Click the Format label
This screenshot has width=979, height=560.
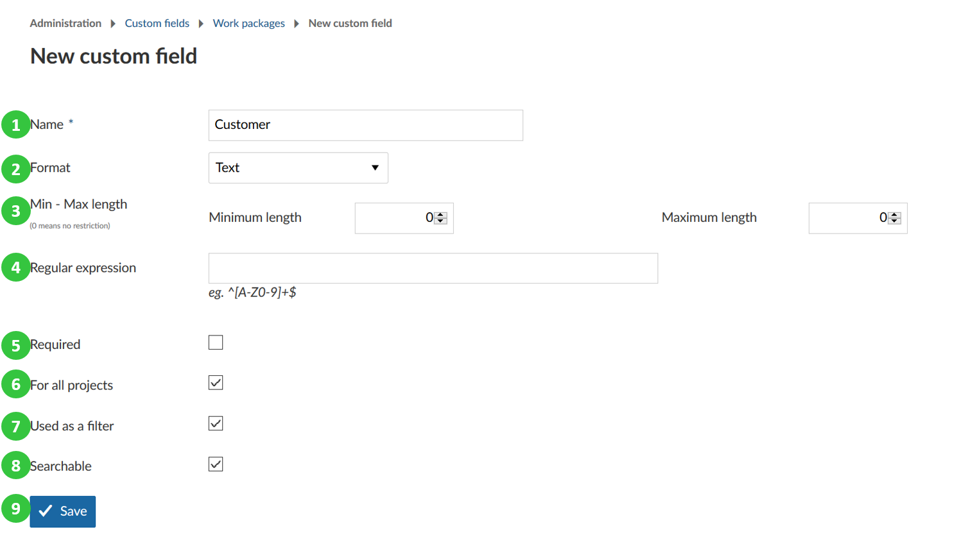point(50,167)
